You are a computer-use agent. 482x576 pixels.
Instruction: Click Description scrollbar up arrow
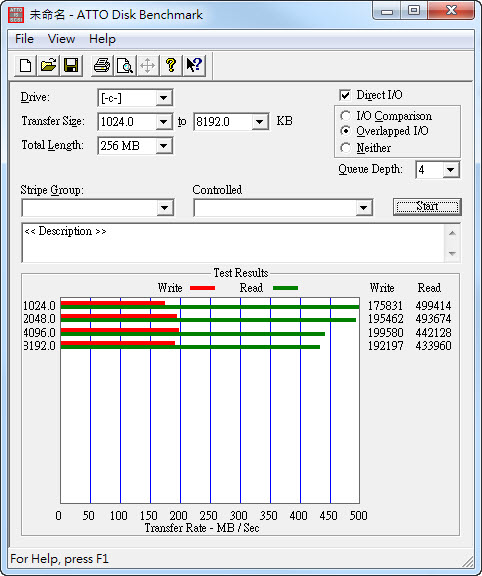452,233
